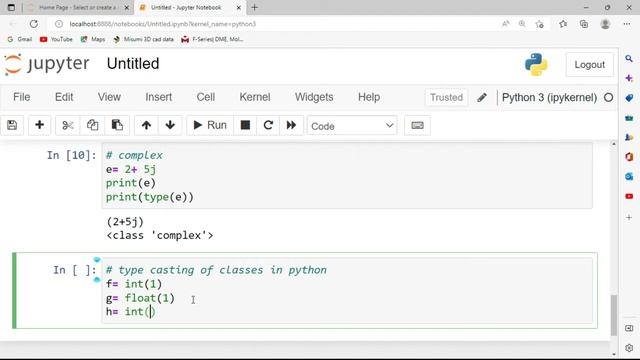Open the Outlook icon in the sidebar
640x360 pixels.
coord(629,176)
